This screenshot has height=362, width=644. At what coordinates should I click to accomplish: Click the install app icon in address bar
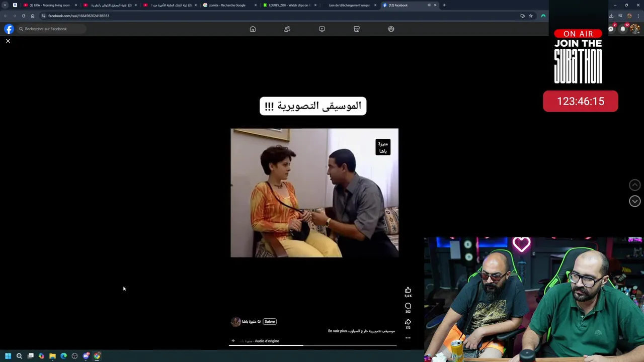[522, 16]
